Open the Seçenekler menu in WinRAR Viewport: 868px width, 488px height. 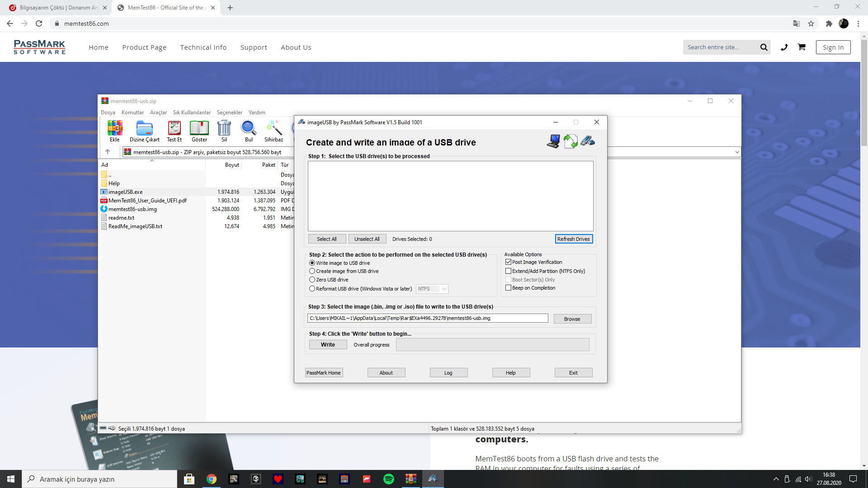[229, 113]
